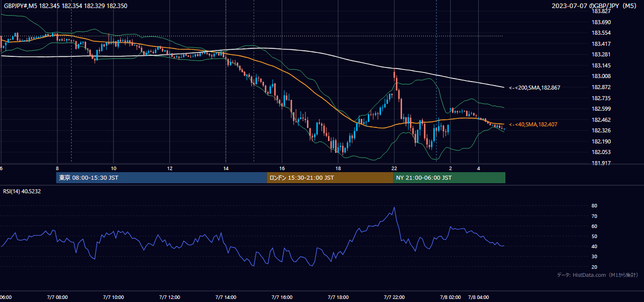Click the RSI(14) 40.5232 indicator label
The height and width of the screenshot is (302, 644).
tap(22, 191)
